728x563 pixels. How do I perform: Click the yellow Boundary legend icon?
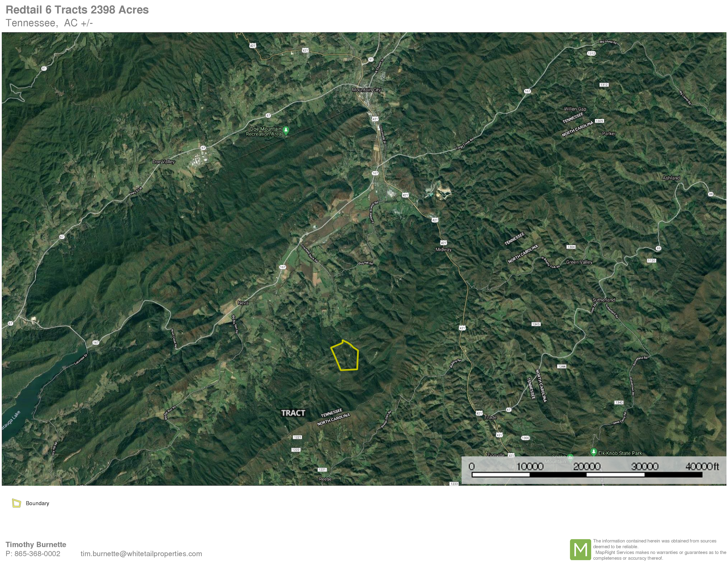(16, 503)
